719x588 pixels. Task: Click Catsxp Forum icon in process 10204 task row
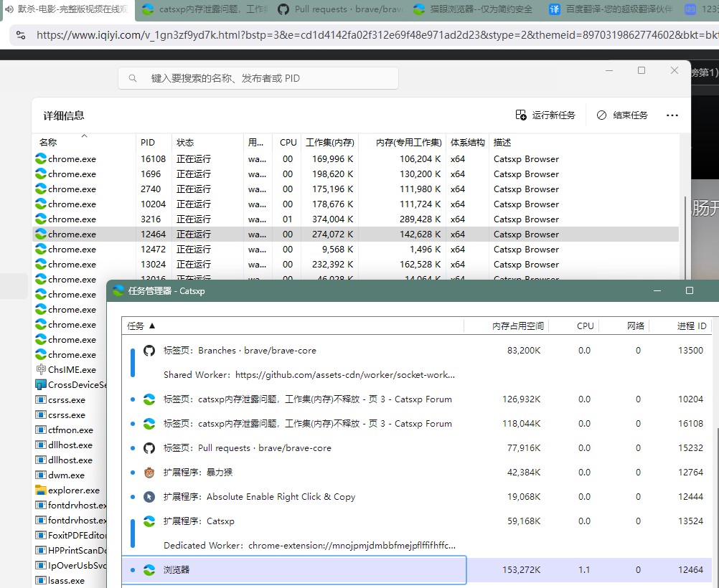[149, 399]
